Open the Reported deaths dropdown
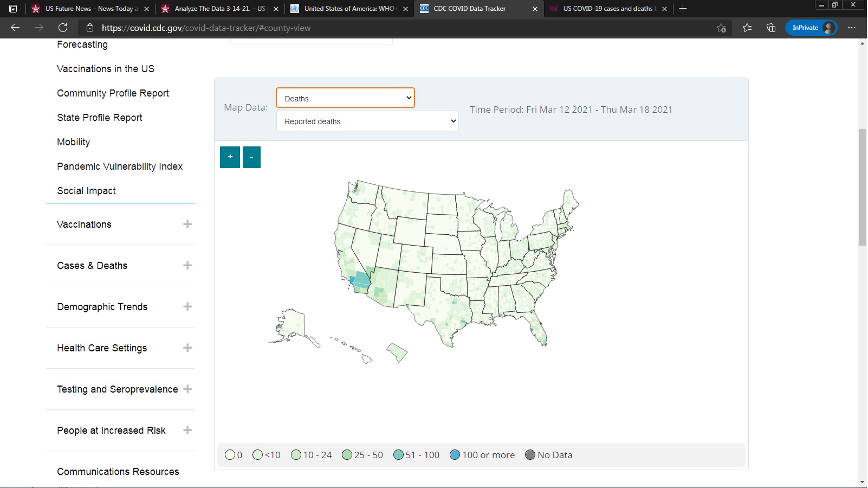The height and width of the screenshot is (488, 868). [x=367, y=121]
